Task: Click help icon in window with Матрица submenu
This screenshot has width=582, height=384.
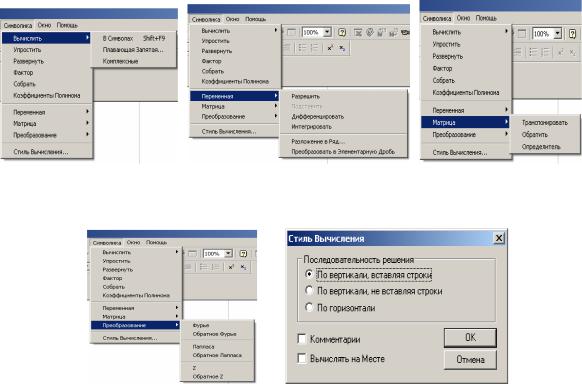Action: [572, 34]
